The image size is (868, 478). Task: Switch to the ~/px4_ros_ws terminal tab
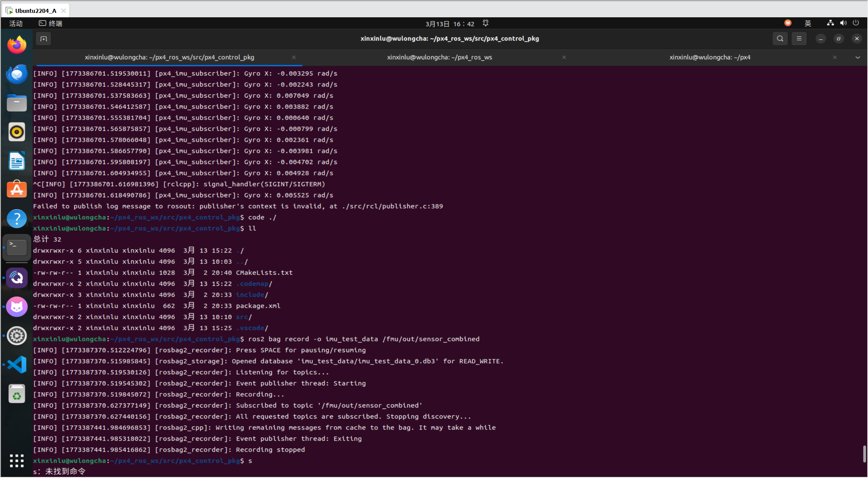tap(439, 57)
